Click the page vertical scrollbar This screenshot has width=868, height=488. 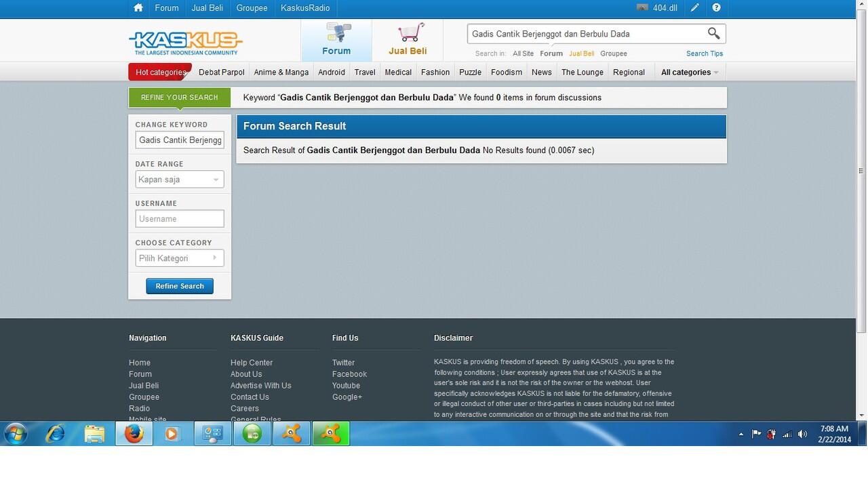tap(861, 171)
